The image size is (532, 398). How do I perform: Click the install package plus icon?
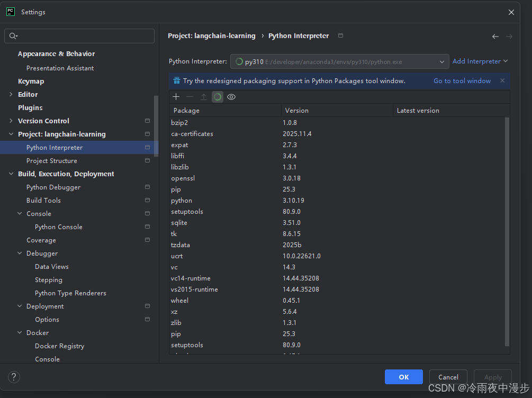click(x=176, y=97)
